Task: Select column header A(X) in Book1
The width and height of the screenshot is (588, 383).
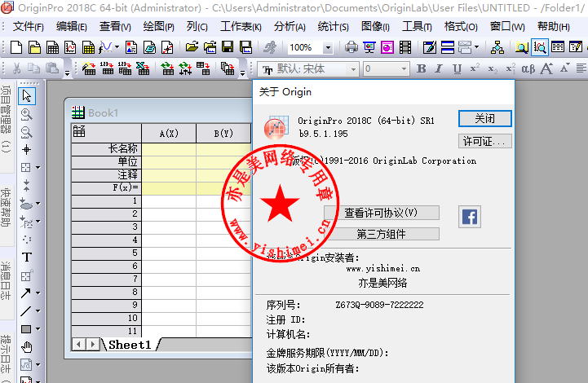Action: click(x=169, y=134)
